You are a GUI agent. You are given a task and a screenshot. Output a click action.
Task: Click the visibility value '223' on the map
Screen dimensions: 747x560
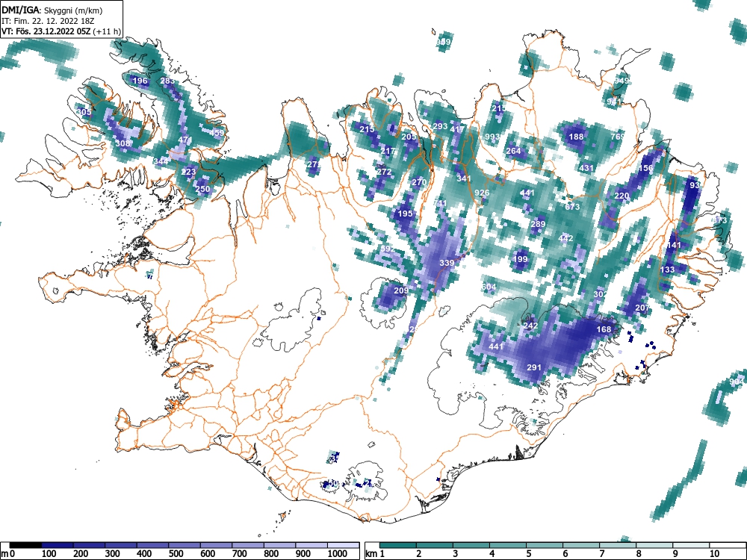pyautogui.click(x=189, y=172)
